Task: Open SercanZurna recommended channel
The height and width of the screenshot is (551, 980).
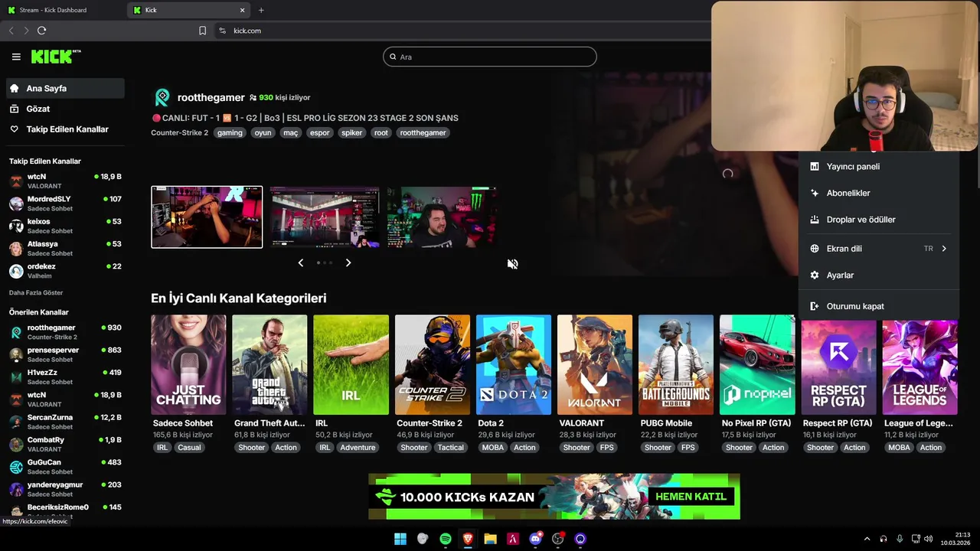Action: [65, 422]
